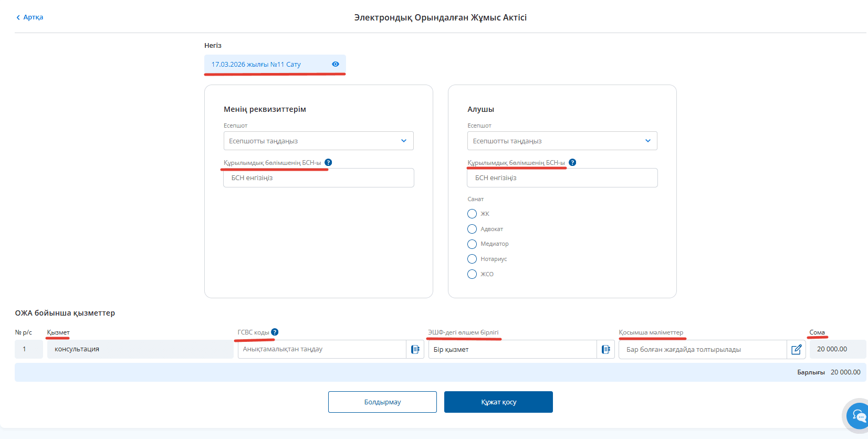
Task: Click help icon in Менің реквизиттерім БСН label
Action: coord(328,163)
